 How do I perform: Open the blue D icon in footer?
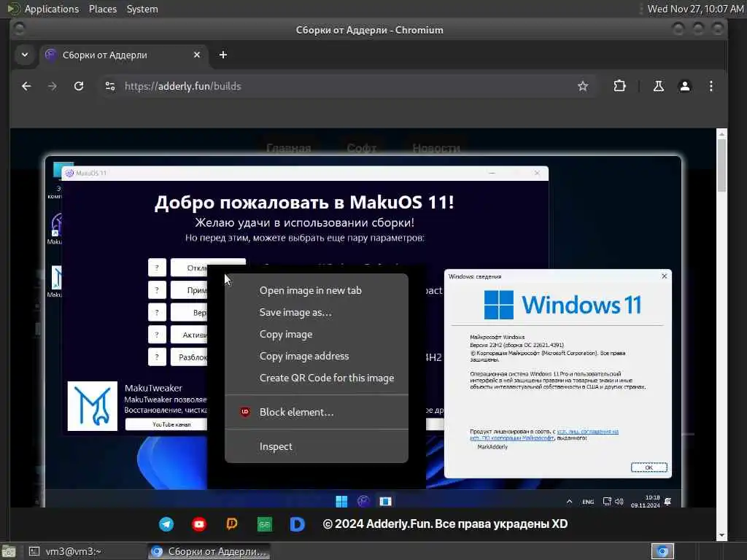pyautogui.click(x=298, y=524)
